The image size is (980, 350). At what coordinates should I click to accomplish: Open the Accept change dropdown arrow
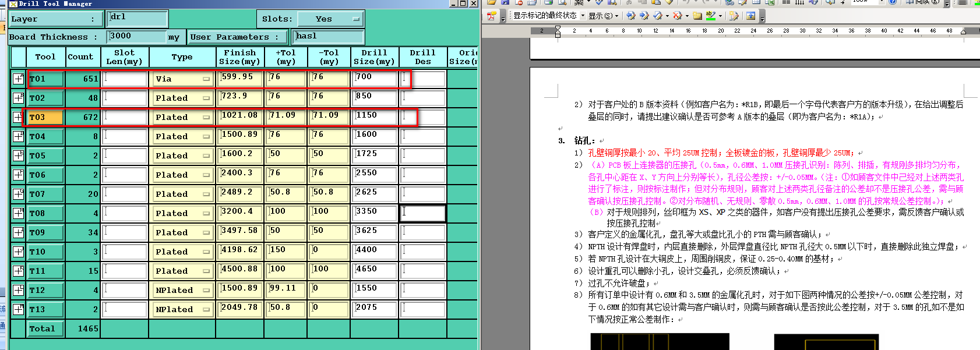tap(667, 16)
